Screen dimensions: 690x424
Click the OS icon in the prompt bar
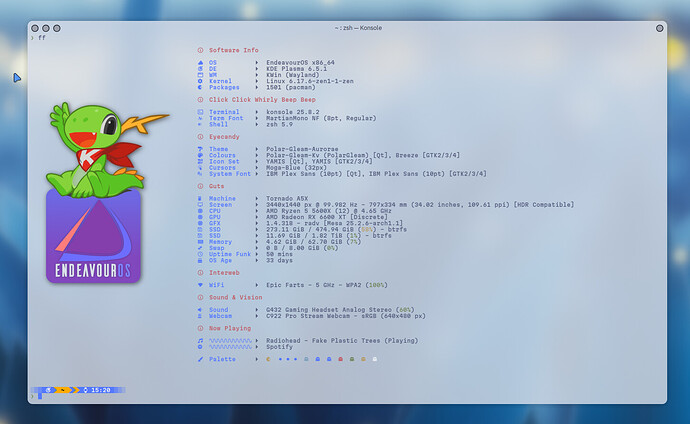pyautogui.click(x=48, y=390)
